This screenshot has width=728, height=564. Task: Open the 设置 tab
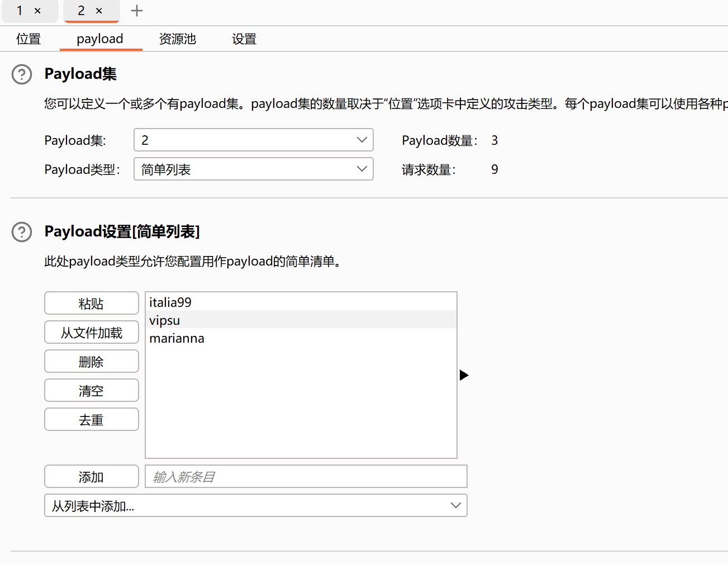coord(244,39)
